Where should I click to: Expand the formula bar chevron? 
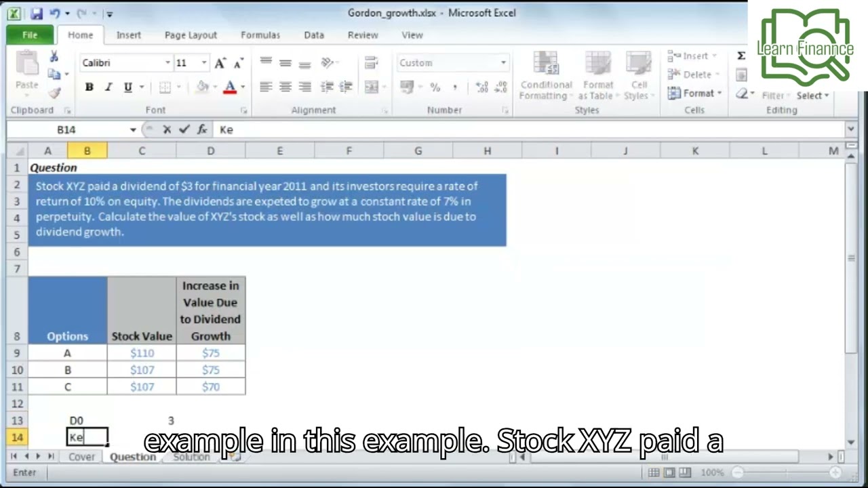(x=850, y=129)
